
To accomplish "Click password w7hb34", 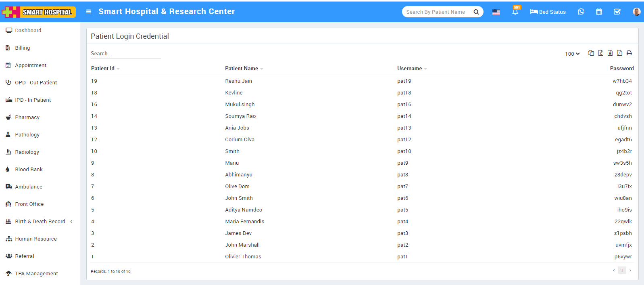I will tap(622, 81).
